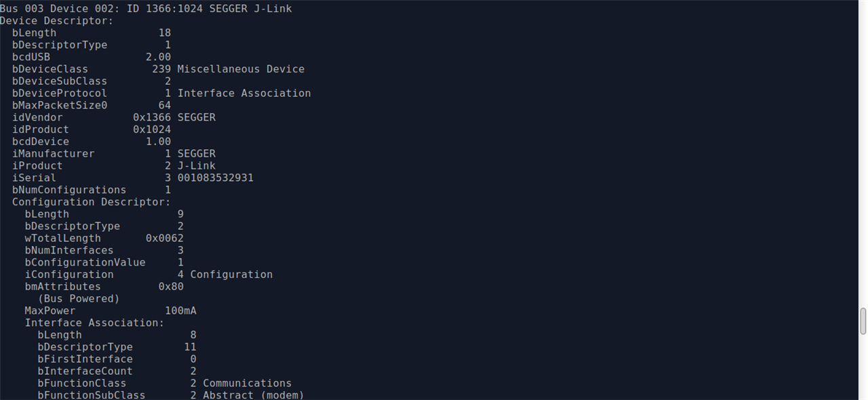Click the serial number 001083532931
This screenshot has width=868, height=400.
pos(216,178)
